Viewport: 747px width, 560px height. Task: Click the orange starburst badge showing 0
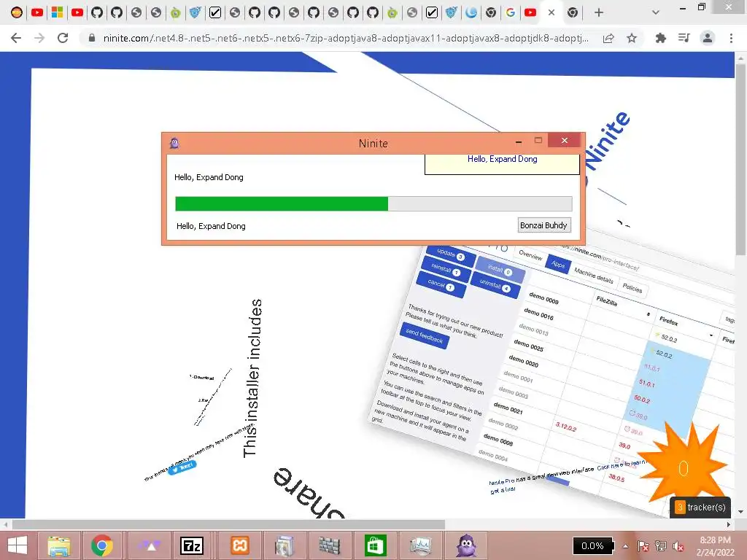[683, 467]
